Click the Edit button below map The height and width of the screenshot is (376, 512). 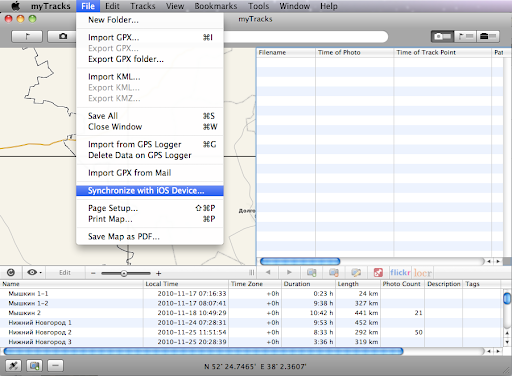point(65,273)
